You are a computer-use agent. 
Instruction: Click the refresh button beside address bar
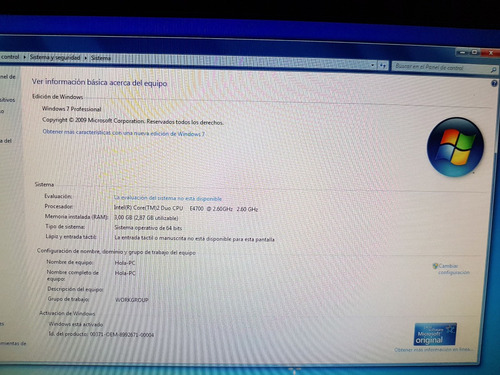[383, 66]
